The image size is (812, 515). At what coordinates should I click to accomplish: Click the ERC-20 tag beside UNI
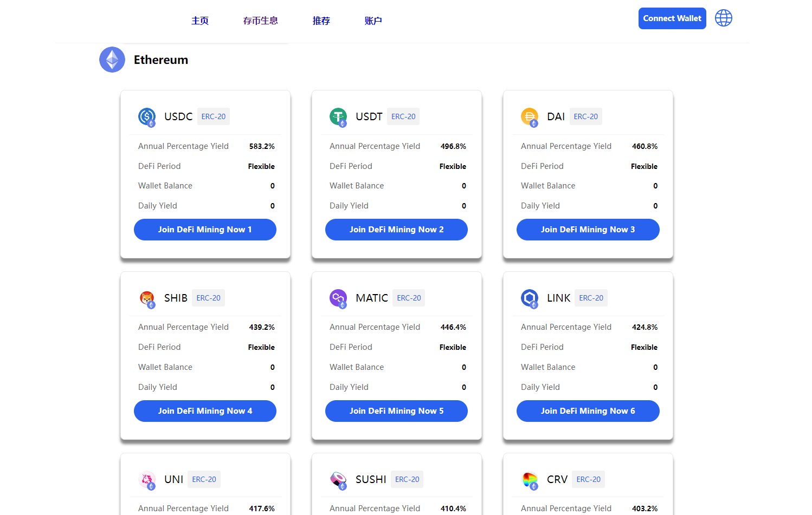[204, 479]
